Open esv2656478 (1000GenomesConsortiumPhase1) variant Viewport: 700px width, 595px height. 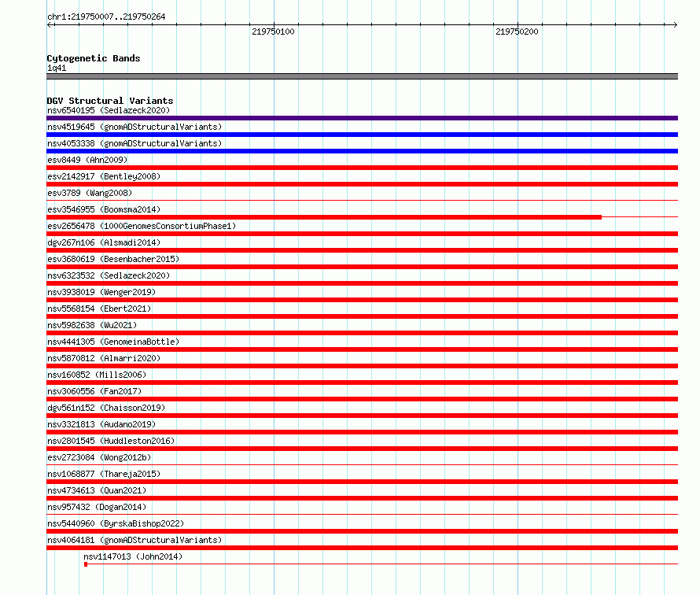(142, 226)
